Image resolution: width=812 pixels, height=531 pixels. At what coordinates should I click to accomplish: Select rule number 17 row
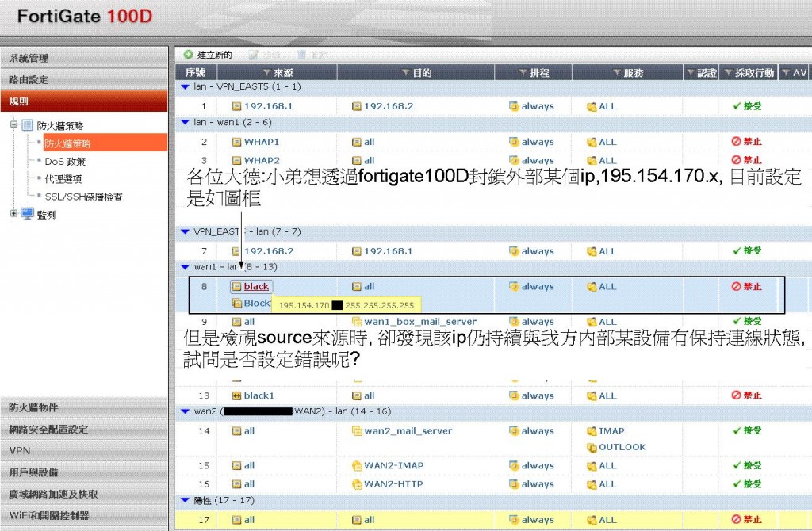[493, 520]
